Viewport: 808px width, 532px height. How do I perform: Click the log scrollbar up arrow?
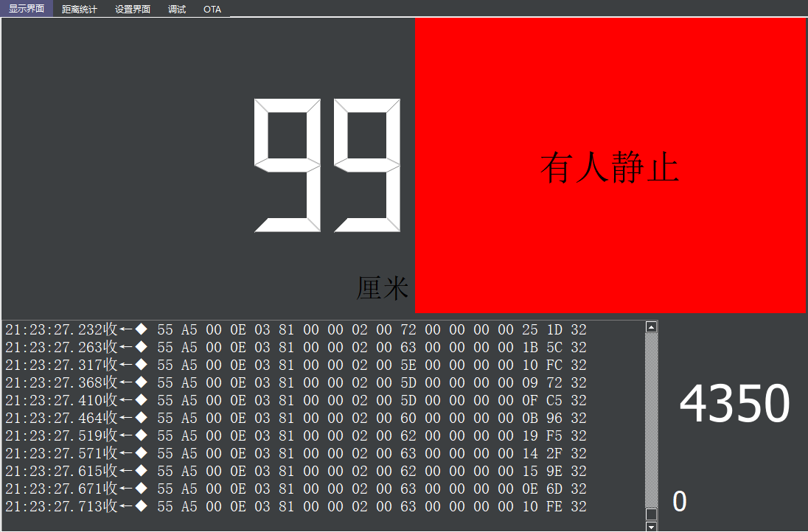click(651, 326)
